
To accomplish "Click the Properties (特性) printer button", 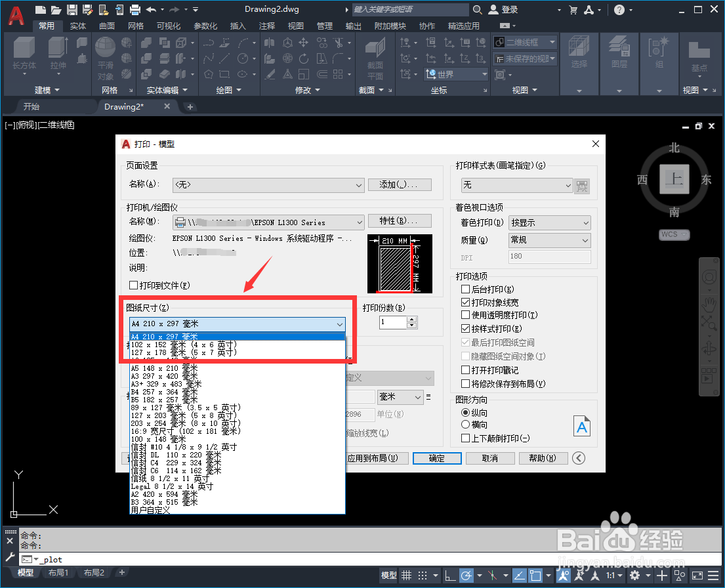I will (x=400, y=220).
